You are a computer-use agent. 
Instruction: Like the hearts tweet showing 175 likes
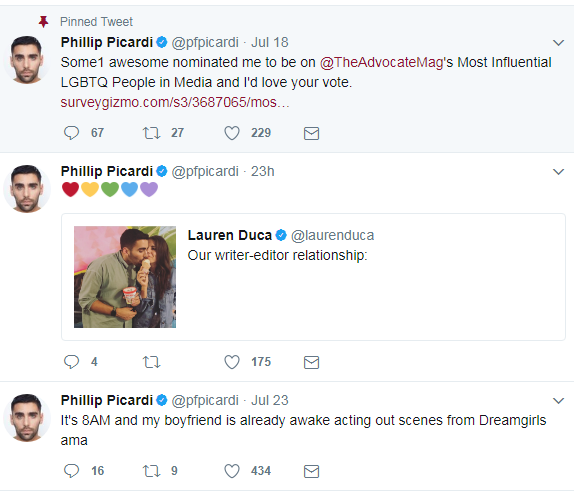tap(232, 362)
